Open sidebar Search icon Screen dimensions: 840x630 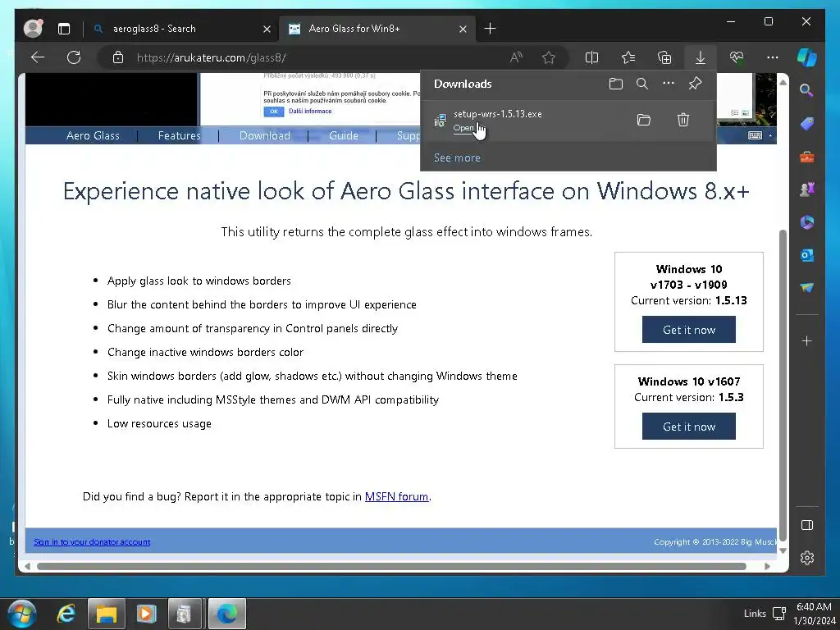[x=806, y=90]
